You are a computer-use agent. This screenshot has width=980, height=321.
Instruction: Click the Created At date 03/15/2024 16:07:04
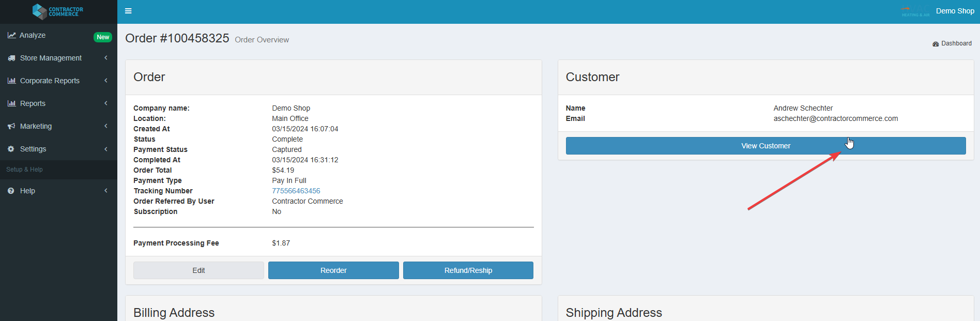click(305, 129)
